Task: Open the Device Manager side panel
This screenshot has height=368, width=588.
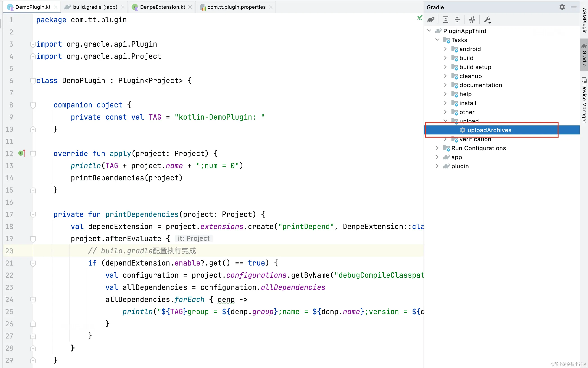Action: click(x=584, y=100)
